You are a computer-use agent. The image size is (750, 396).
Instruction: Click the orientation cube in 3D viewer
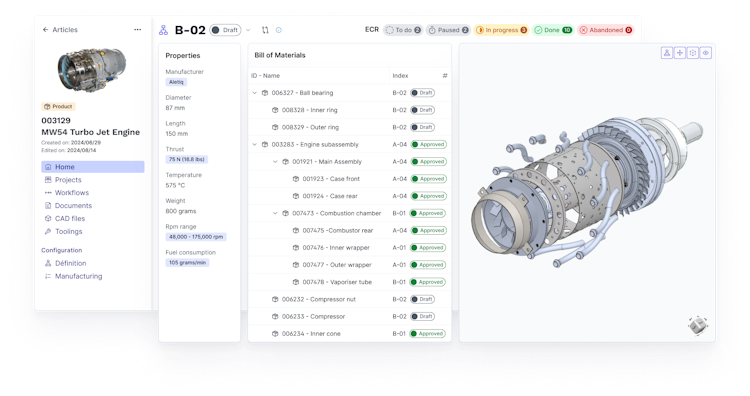pos(698,326)
